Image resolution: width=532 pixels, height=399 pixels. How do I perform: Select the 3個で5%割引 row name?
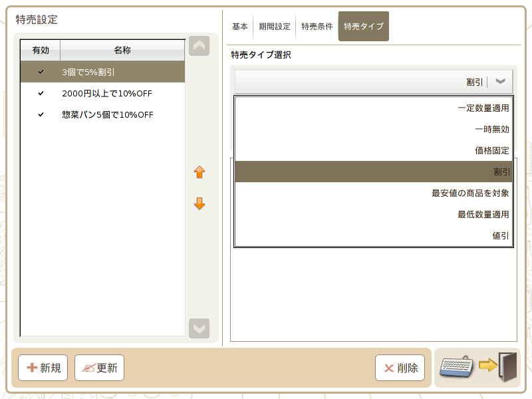(x=88, y=72)
